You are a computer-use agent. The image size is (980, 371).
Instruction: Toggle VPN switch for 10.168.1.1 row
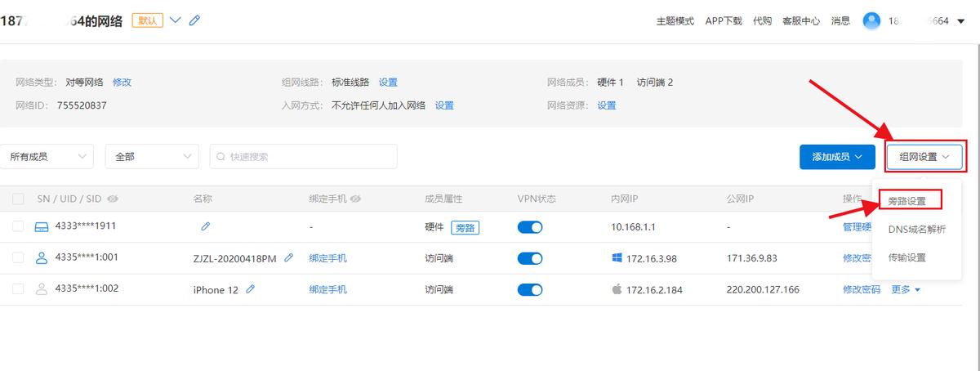(530, 228)
